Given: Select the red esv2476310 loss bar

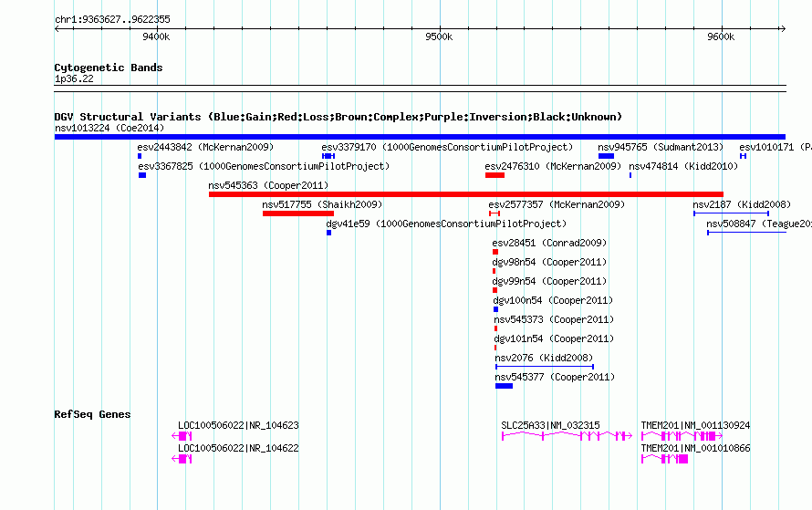Looking at the screenshot, I should (x=494, y=175).
